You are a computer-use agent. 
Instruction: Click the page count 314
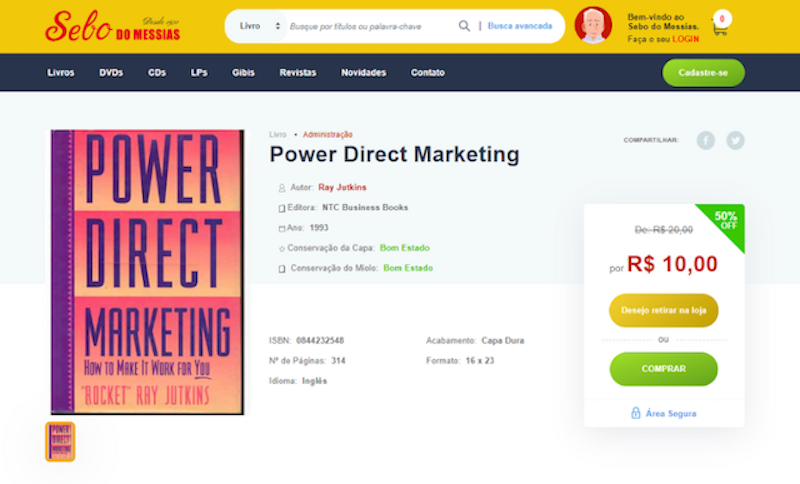(x=338, y=361)
